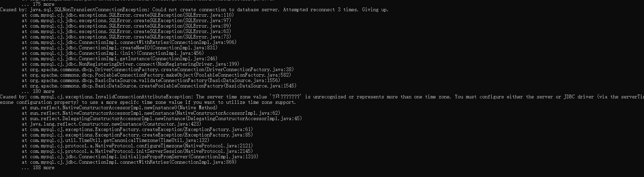
Task: Click the SQLError.java:110 stack trace line
Action: pos(128,15)
